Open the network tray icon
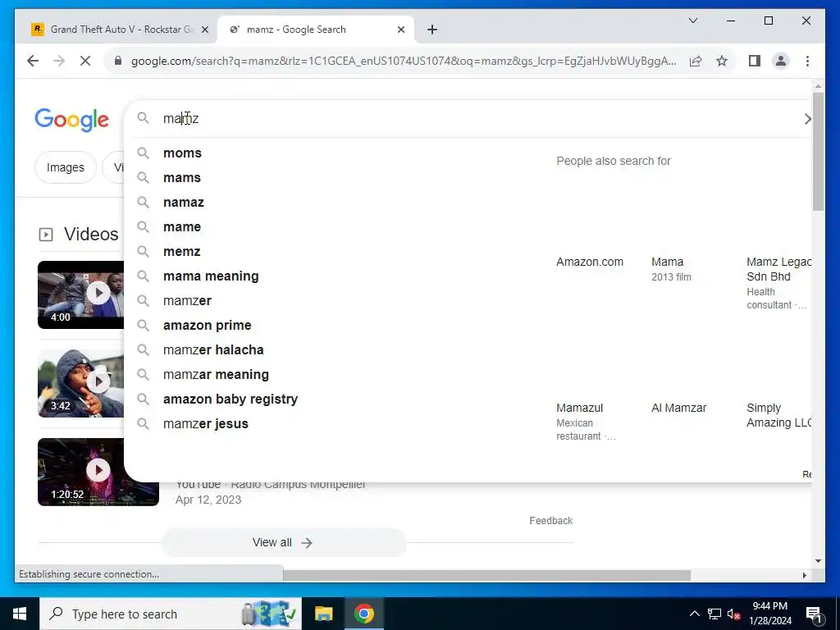The height and width of the screenshot is (630, 840). click(714, 614)
